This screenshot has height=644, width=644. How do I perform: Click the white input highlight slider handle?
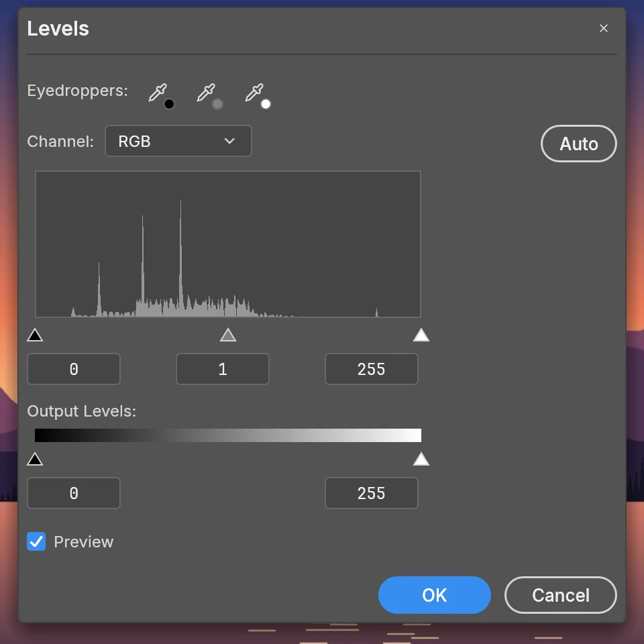[x=421, y=335]
